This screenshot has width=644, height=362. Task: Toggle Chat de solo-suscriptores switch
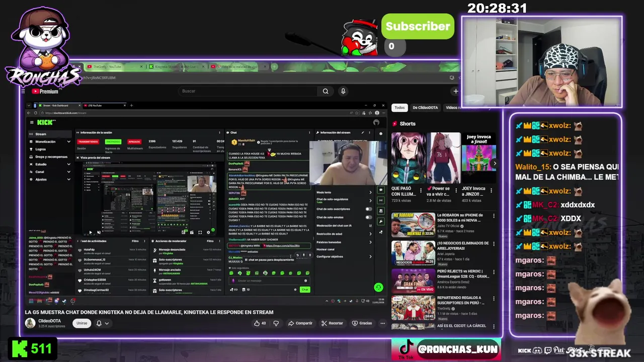click(369, 209)
